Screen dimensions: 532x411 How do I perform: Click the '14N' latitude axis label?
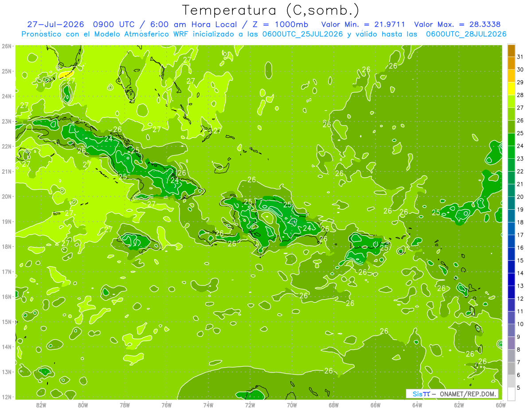point(7,347)
